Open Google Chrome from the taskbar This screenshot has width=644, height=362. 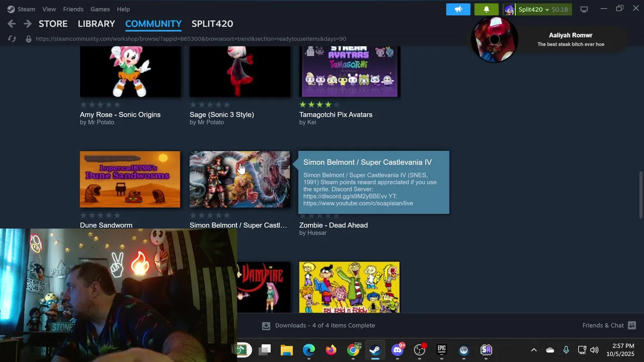click(353, 350)
